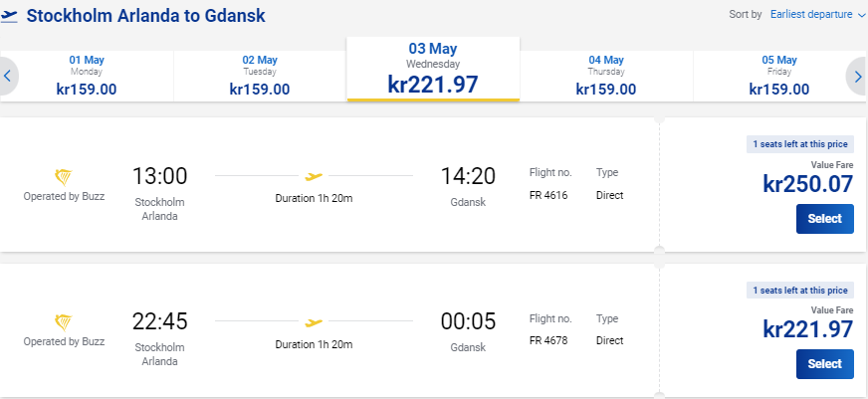Image resolution: width=868 pixels, height=399 pixels.
Task: Click the Ryanair harp logo on 22:45 flight
Action: [x=63, y=323]
